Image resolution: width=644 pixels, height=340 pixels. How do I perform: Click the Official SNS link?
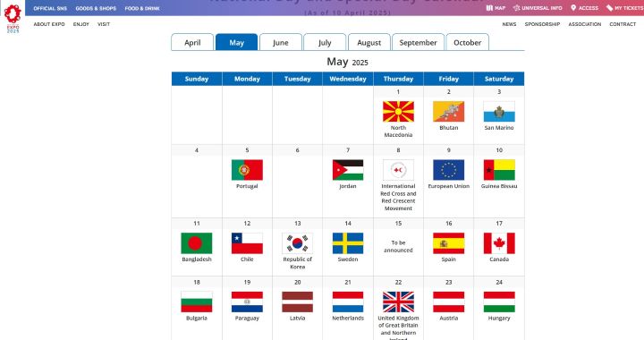click(x=50, y=8)
